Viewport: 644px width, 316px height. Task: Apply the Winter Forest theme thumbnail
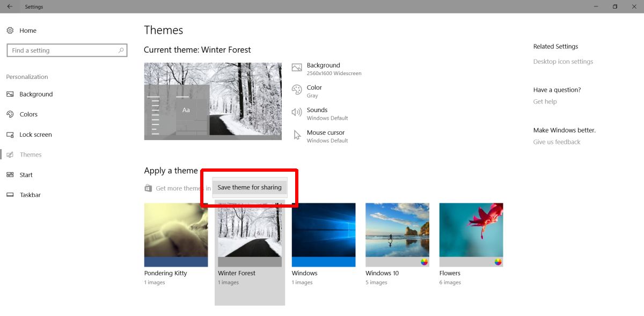(250, 234)
